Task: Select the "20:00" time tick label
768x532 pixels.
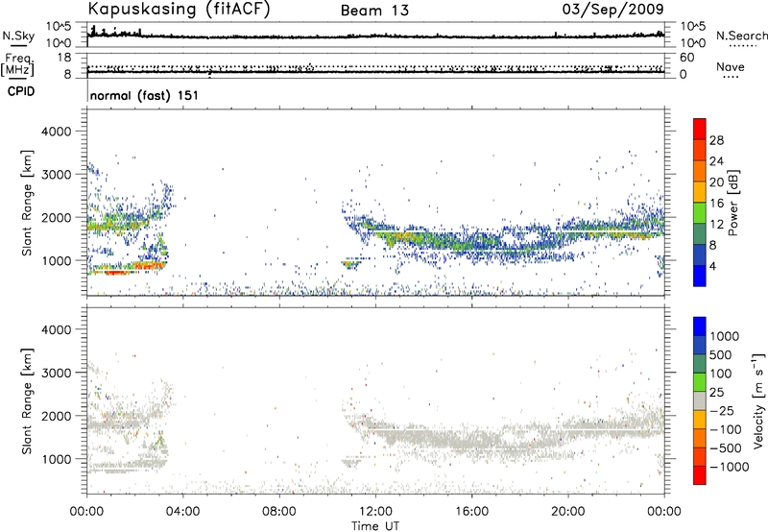Action: (567, 512)
